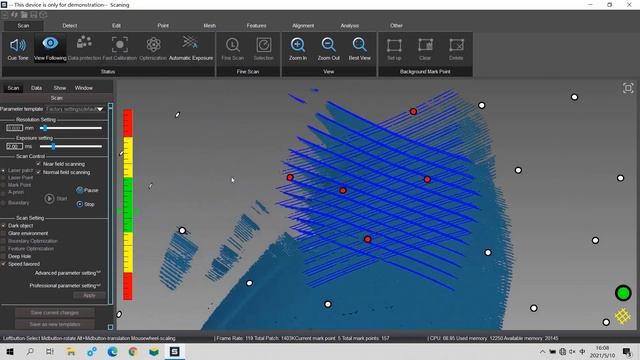Click Save as new templates button
This screenshot has width=640, height=360.
(55, 324)
